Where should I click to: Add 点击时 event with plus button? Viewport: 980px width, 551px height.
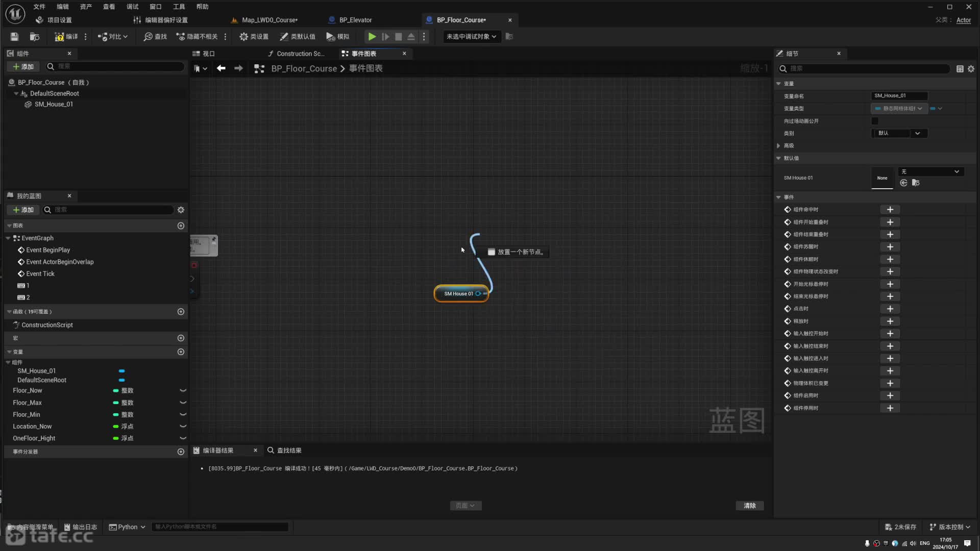click(890, 309)
